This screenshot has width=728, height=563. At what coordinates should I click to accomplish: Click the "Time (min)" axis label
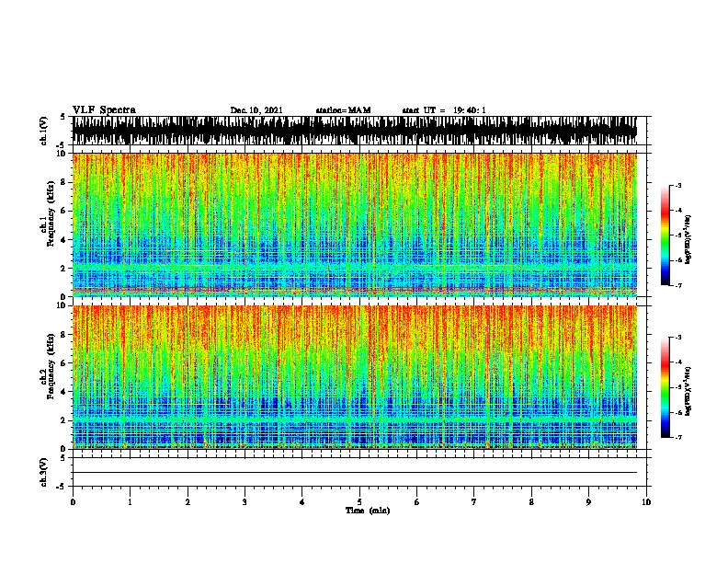click(x=368, y=511)
